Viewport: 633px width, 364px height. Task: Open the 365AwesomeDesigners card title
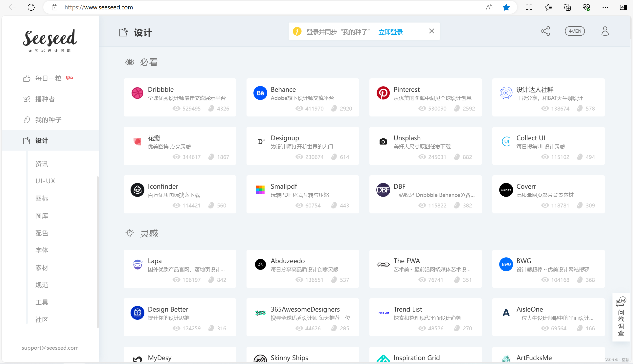pyautogui.click(x=305, y=309)
